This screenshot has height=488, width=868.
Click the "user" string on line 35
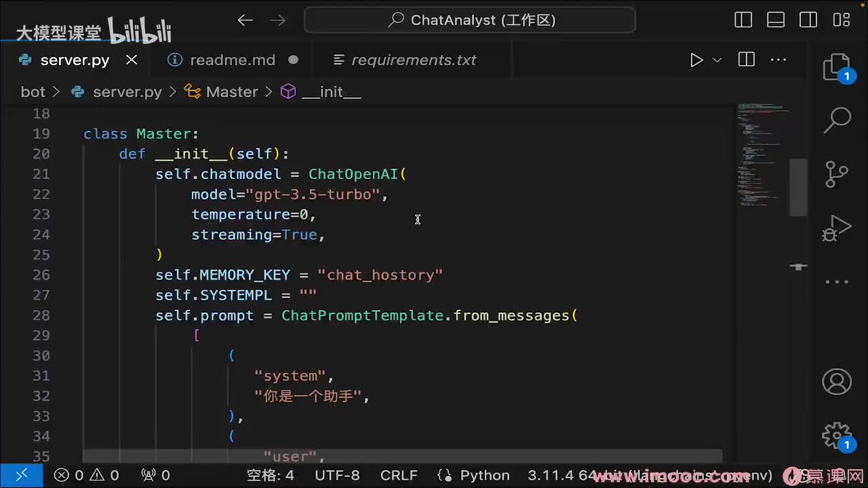(290, 457)
